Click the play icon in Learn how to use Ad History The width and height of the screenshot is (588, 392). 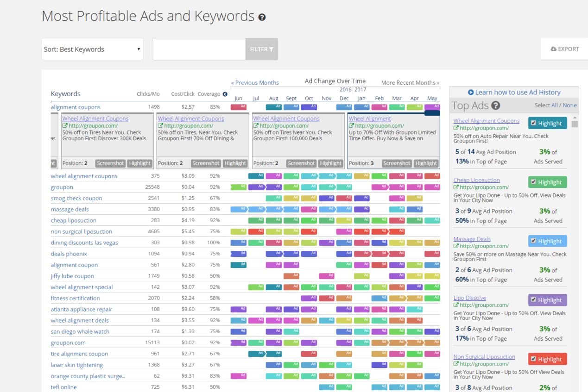(x=470, y=92)
